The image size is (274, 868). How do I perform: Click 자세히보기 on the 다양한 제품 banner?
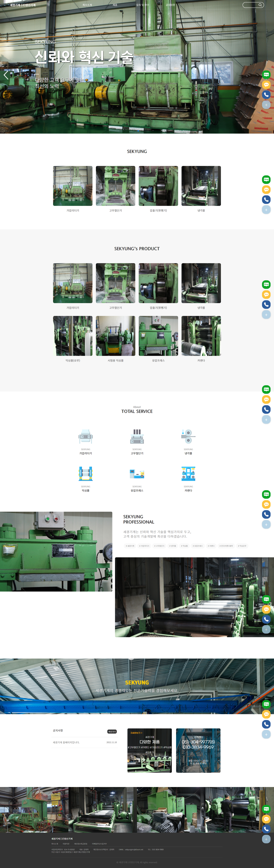[136, 733]
